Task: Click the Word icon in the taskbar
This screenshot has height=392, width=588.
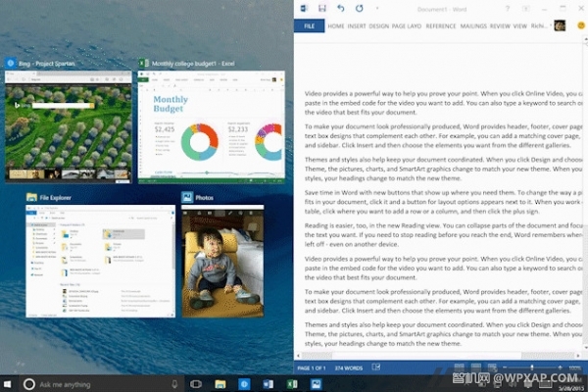Action: 269,384
